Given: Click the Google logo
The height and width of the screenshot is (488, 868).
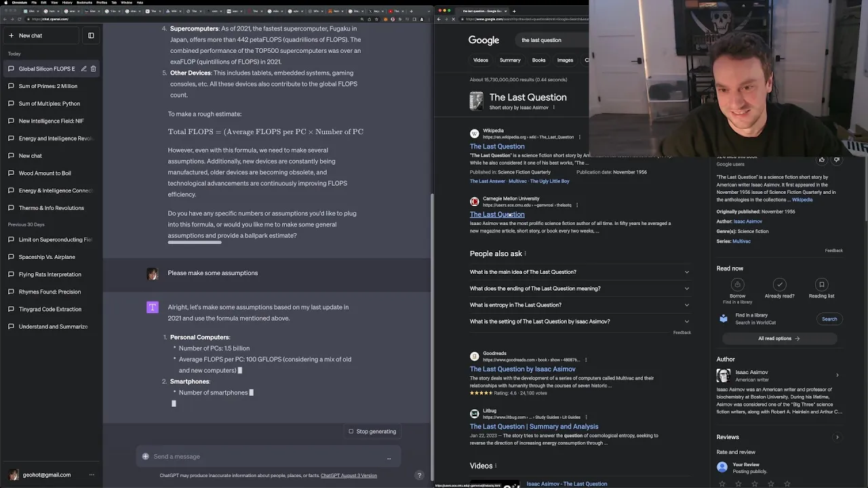Looking at the screenshot, I should click(x=484, y=40).
